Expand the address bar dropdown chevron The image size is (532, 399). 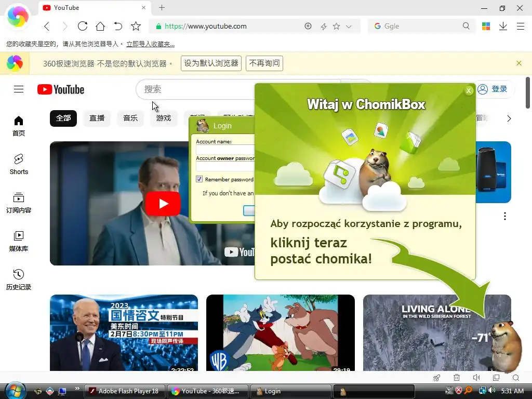tap(349, 26)
